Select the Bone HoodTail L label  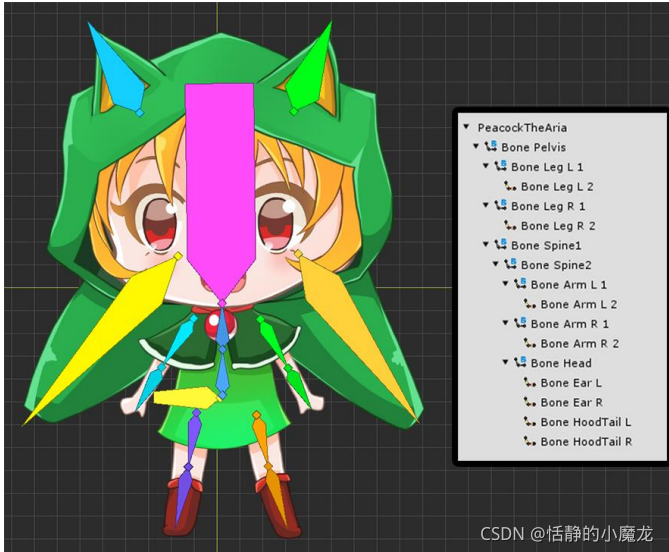[586, 422]
